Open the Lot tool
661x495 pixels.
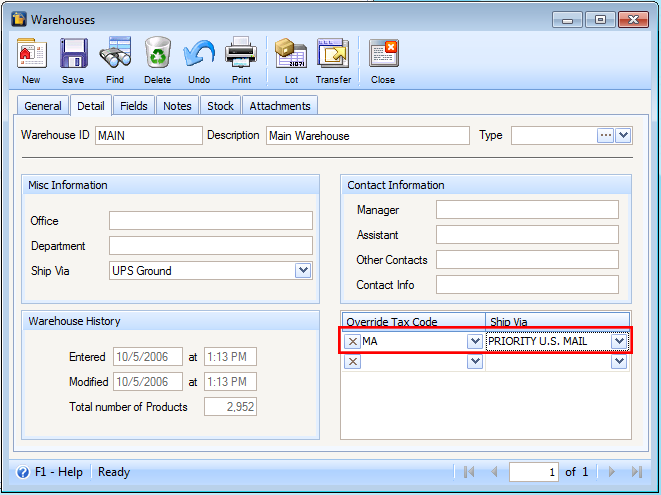click(x=291, y=53)
